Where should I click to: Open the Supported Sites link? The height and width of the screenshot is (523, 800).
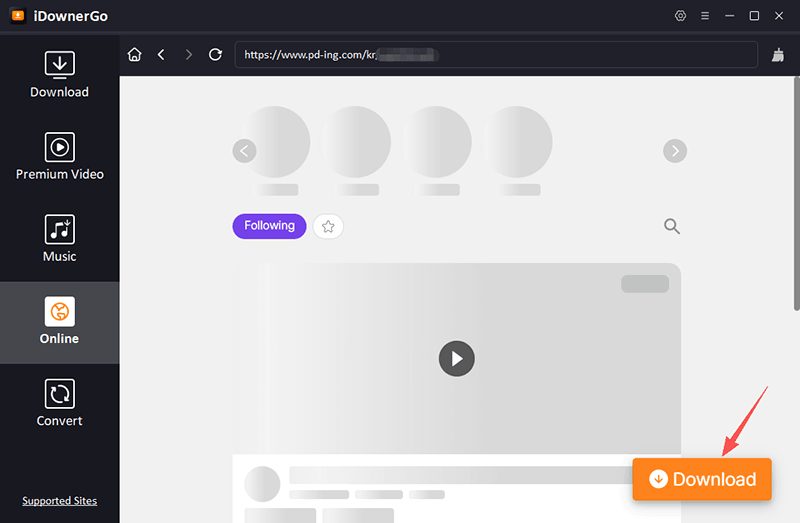59,501
